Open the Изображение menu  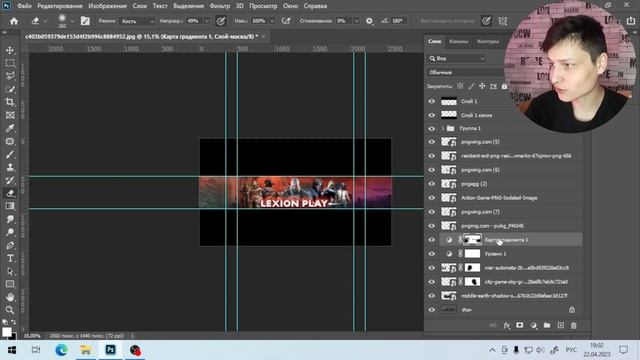click(x=107, y=6)
